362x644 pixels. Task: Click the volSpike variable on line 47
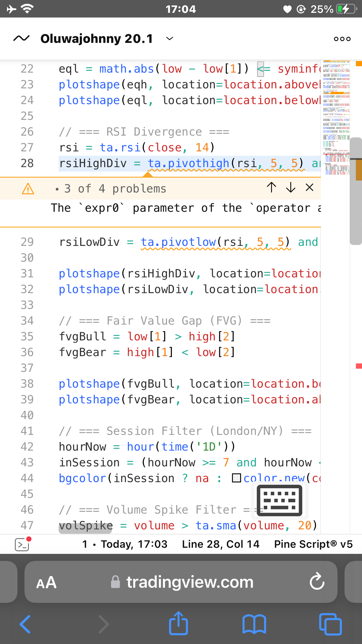[x=86, y=526]
